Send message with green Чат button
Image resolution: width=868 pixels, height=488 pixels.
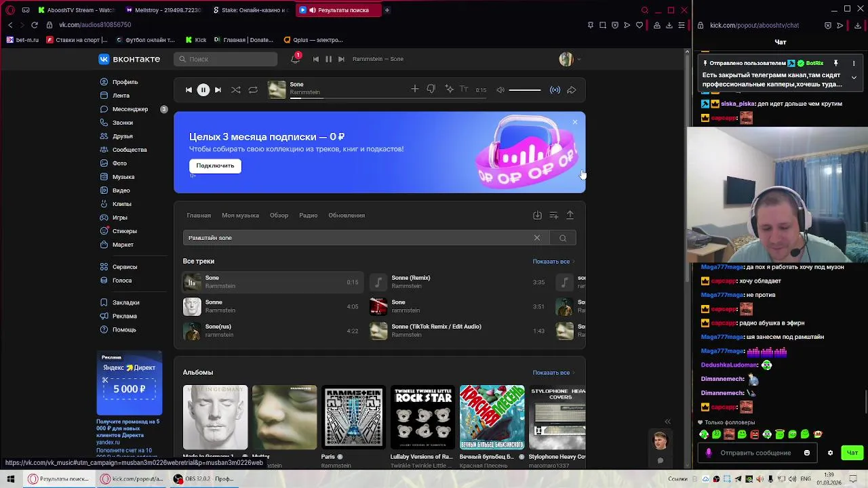click(852, 453)
